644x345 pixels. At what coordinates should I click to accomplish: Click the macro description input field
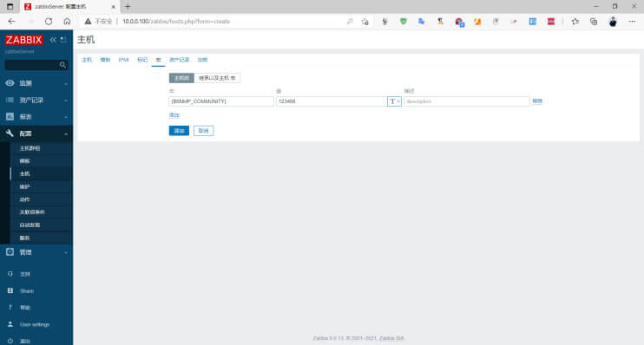[467, 101]
